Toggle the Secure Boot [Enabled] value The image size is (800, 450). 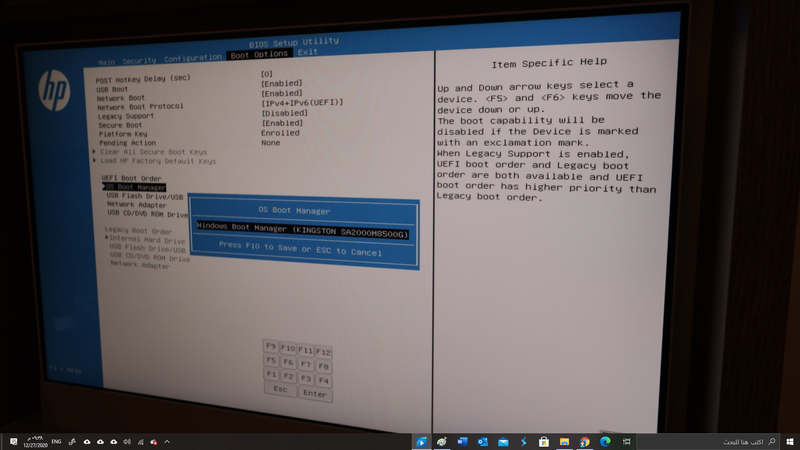click(282, 123)
